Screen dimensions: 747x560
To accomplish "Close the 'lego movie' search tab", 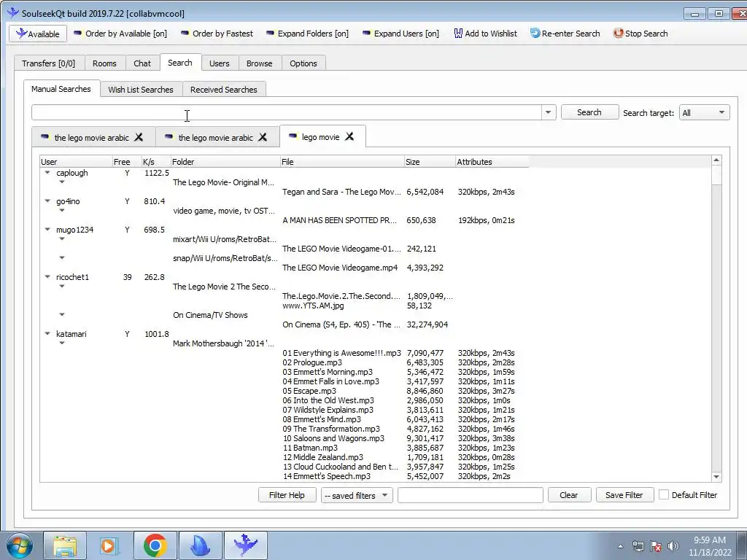I will click(349, 136).
